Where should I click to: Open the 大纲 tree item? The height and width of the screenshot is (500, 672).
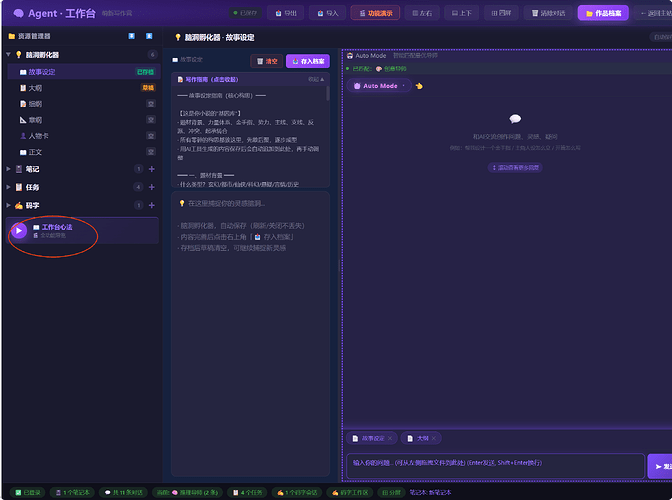pos(84,88)
